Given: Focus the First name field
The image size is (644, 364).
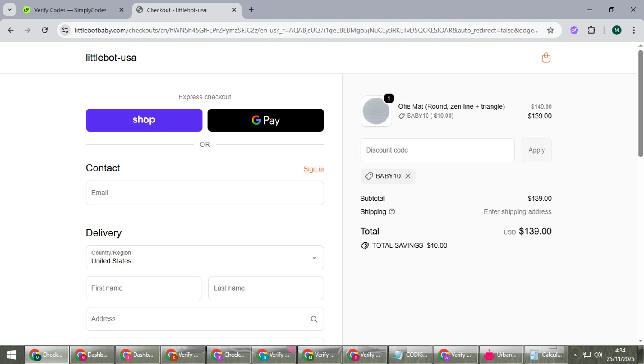Looking at the screenshot, I should point(143,288).
